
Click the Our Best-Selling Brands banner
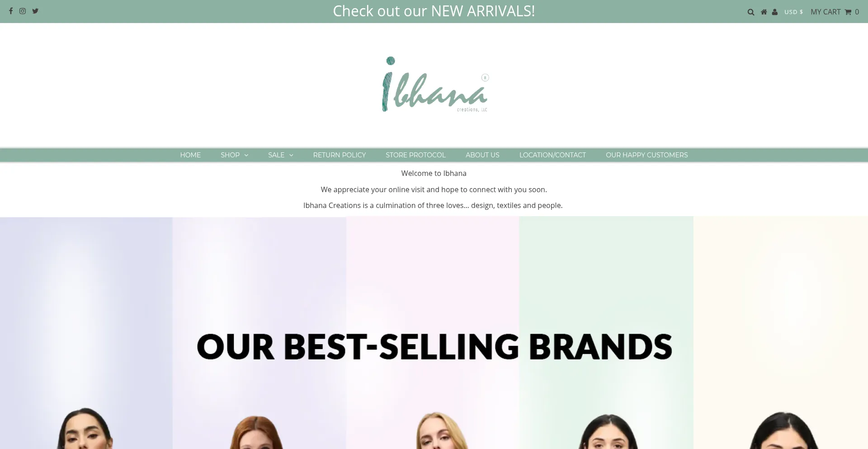coord(434,333)
